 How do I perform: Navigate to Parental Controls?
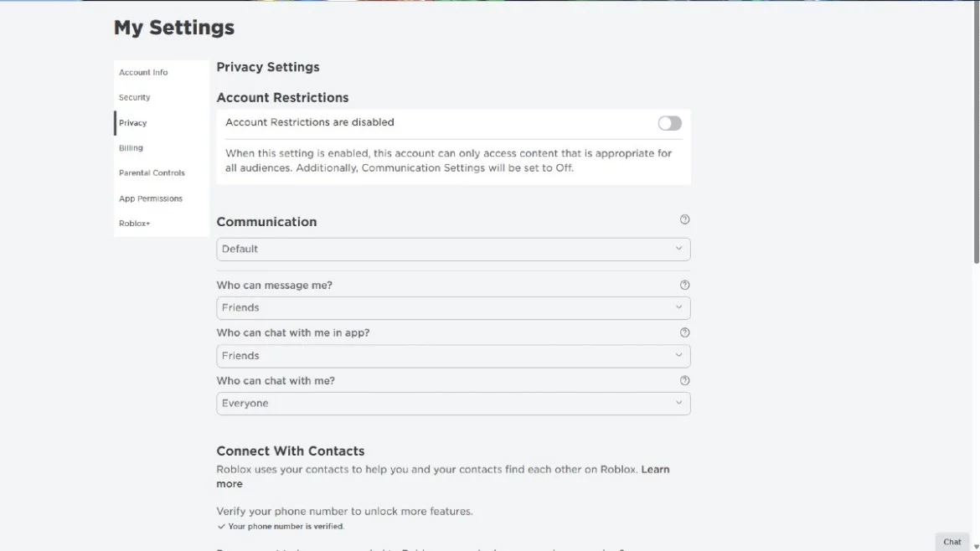tap(152, 173)
